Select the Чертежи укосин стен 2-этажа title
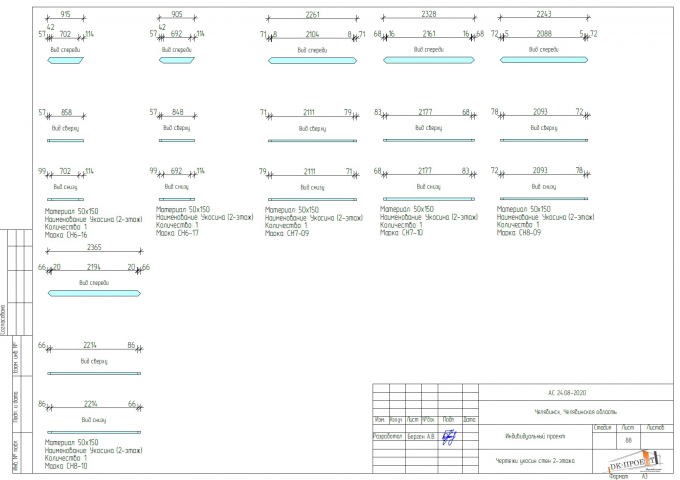This screenshot has height=480, width=680. [x=535, y=460]
